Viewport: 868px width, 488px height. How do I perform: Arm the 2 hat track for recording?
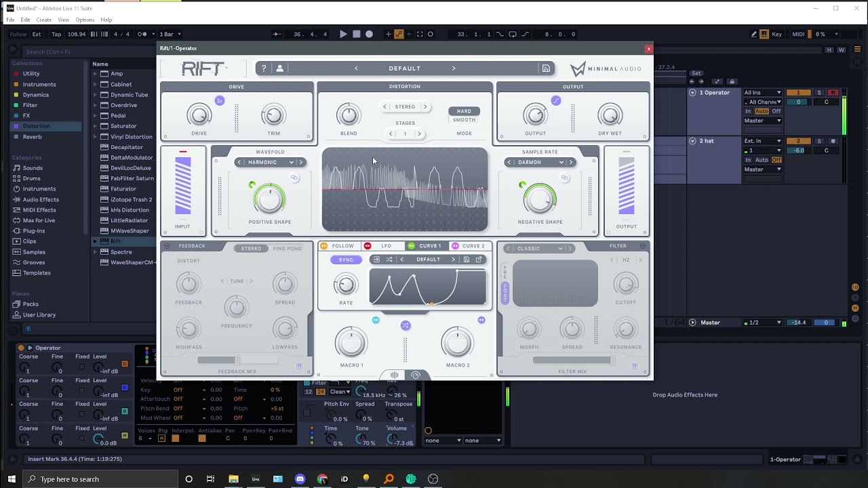[x=833, y=141]
